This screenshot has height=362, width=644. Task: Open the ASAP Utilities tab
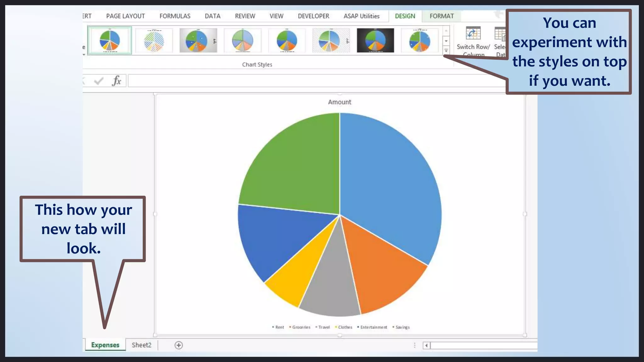point(361,16)
